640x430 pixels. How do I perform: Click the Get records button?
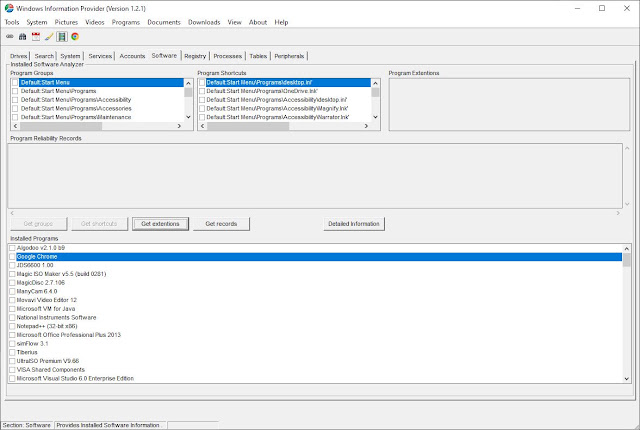221,224
